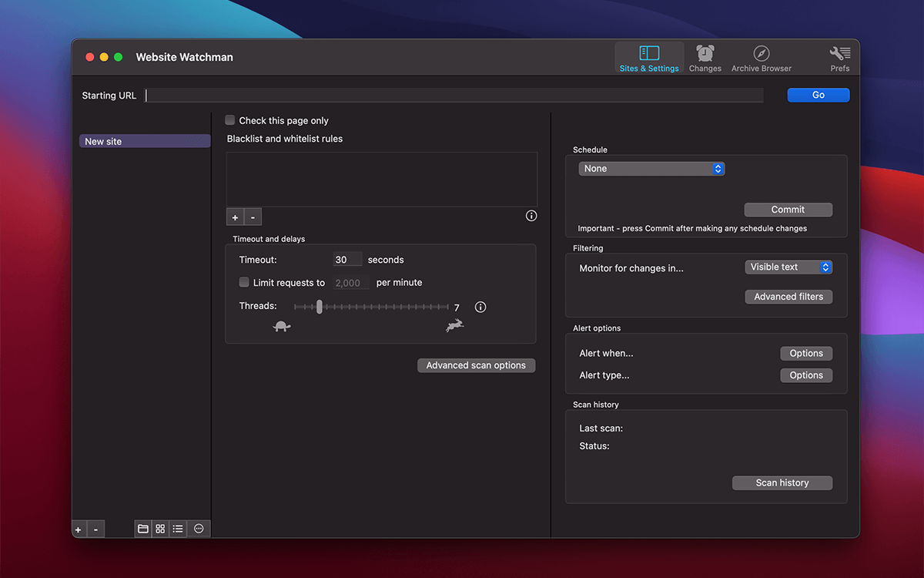Open the Sites & Settings view
Screen dimensions: 924x578
(649, 58)
